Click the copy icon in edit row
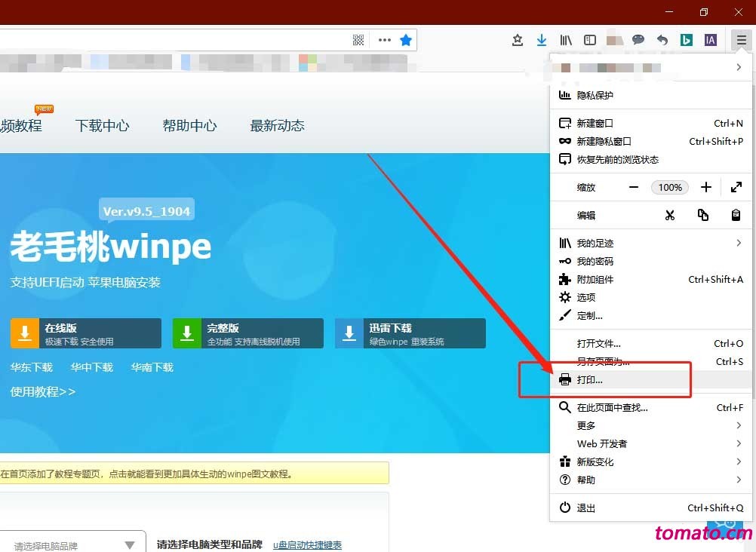 [x=703, y=215]
